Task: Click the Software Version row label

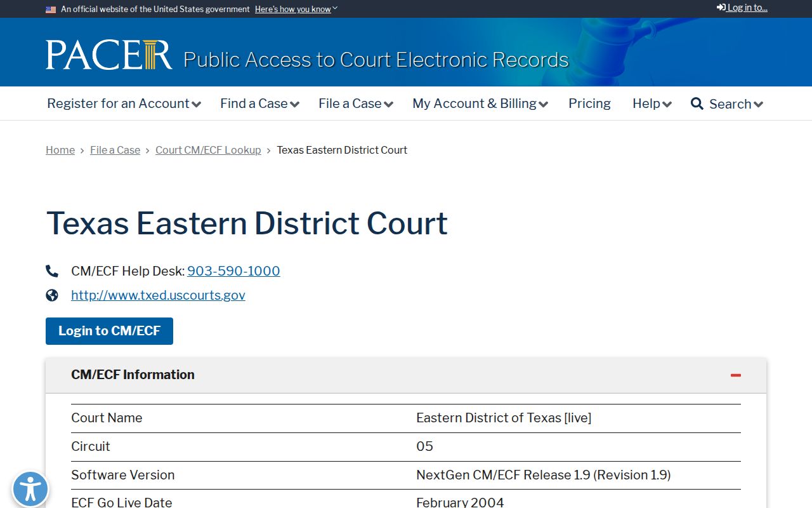Action: point(122,475)
